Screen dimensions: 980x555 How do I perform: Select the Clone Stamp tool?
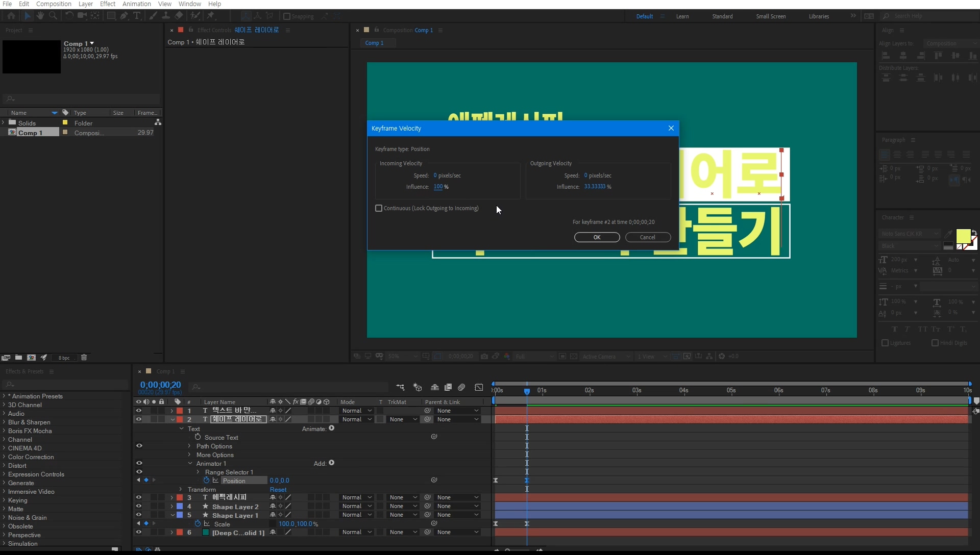pos(166,16)
